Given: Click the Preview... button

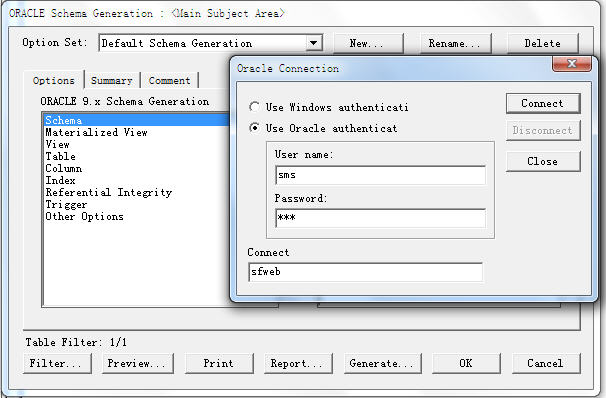Looking at the screenshot, I should point(138,363).
